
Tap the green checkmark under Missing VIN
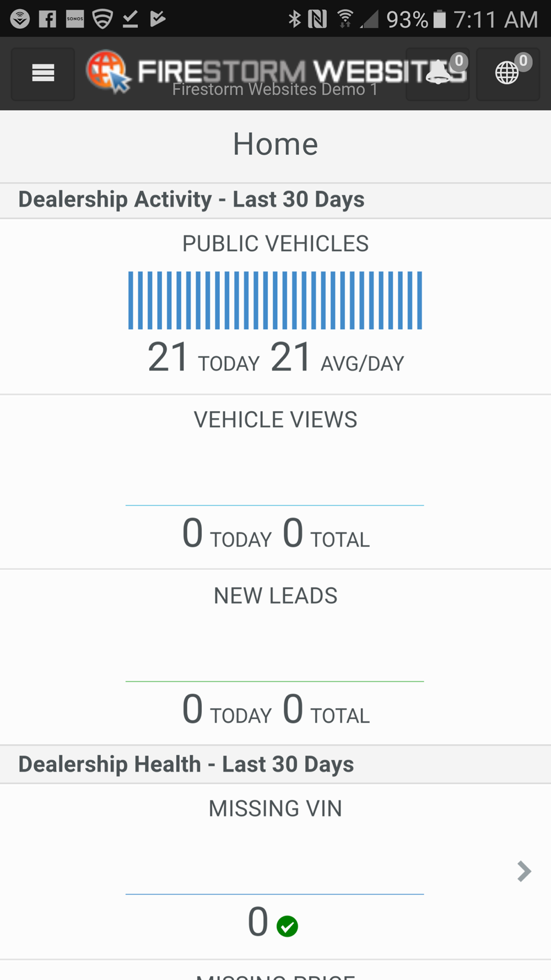pos(287,926)
